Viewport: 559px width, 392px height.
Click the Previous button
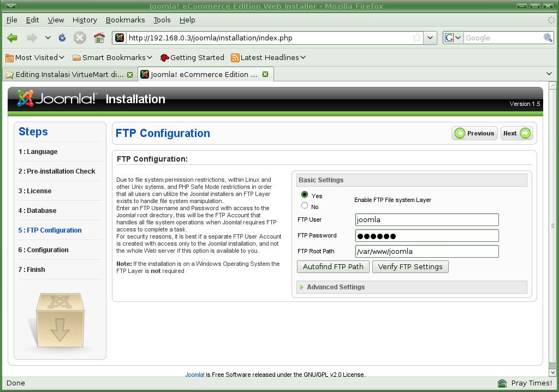(x=474, y=133)
